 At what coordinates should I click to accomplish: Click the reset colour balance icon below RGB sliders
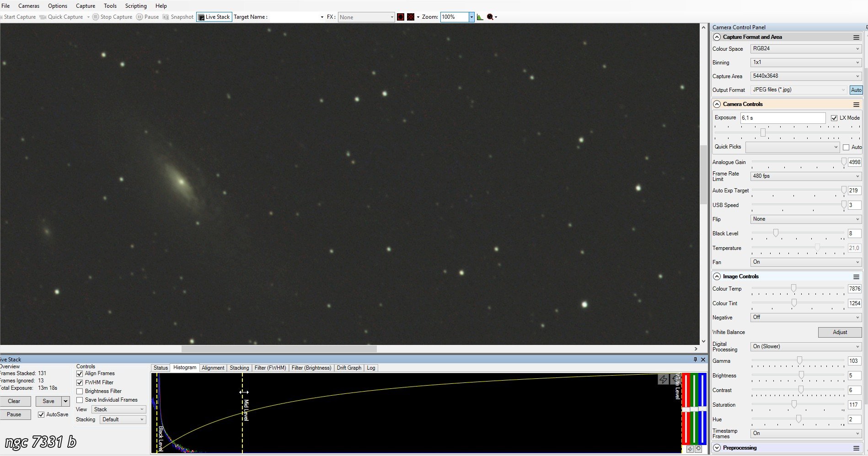tap(698, 449)
